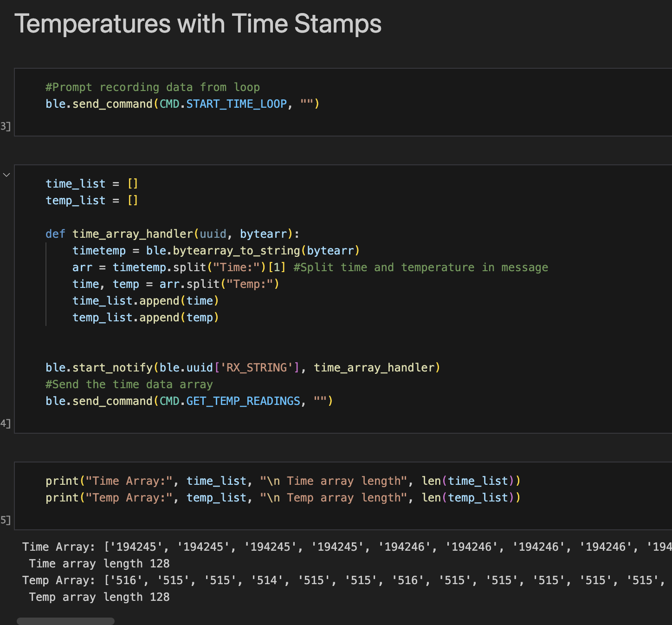Place cursor on the time_list = [] line

[x=92, y=183]
